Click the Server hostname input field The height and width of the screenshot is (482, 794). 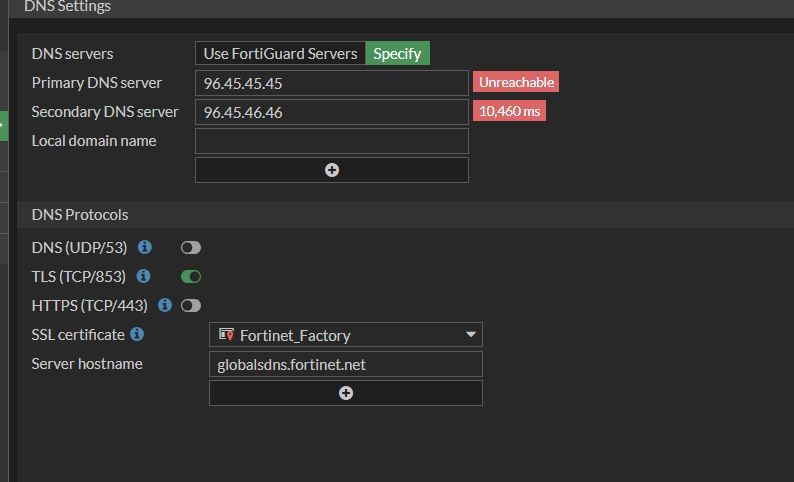345,364
